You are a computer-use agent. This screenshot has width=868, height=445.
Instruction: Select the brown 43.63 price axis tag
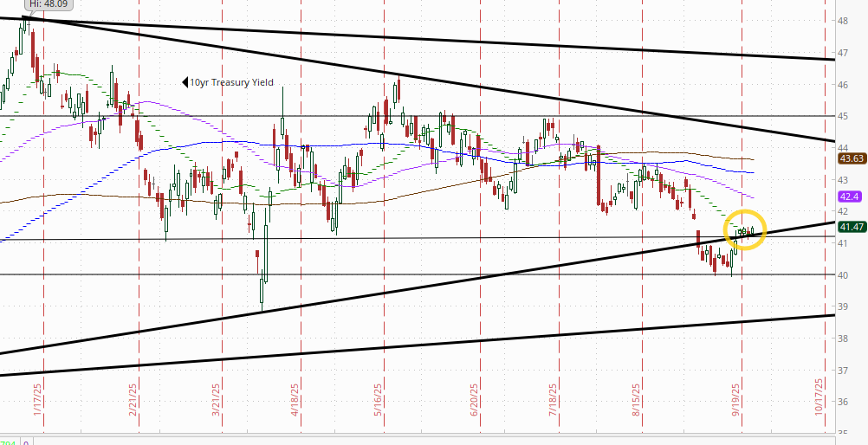(852, 158)
